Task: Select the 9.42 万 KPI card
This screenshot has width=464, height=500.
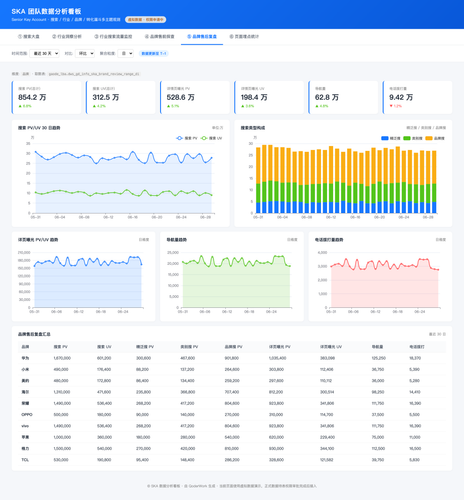Action: click(417, 97)
